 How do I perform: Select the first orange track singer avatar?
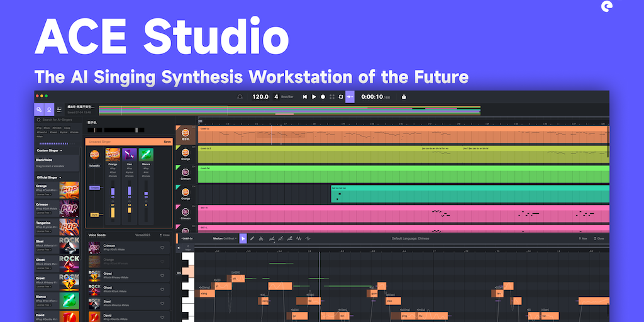(x=186, y=132)
